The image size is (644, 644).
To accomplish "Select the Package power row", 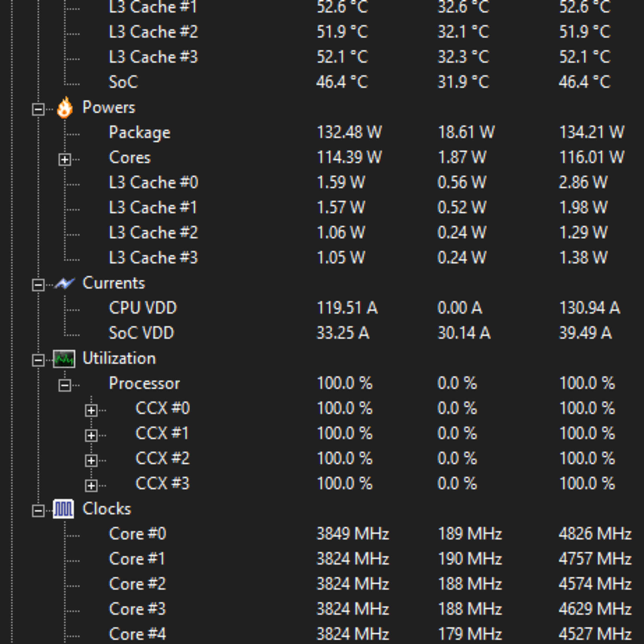I will (x=140, y=133).
